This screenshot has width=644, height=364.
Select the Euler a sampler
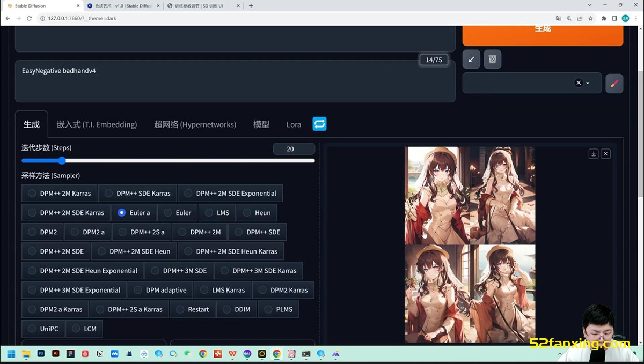tap(134, 212)
